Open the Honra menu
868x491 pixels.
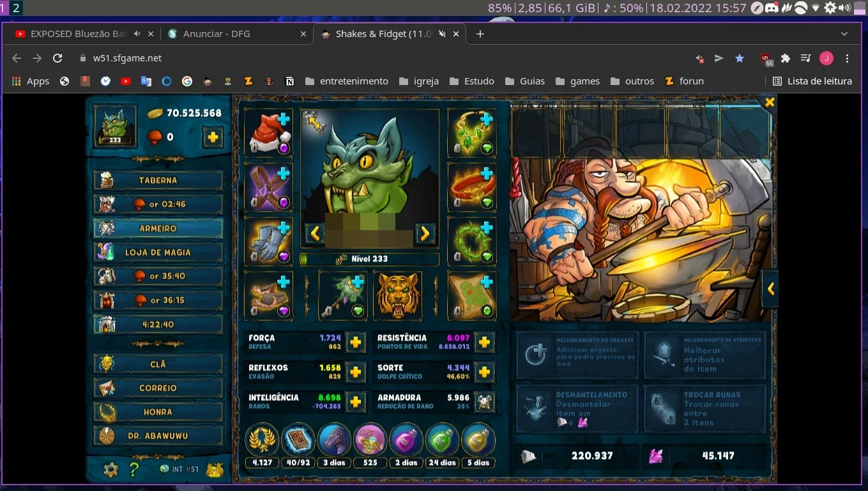tap(158, 412)
